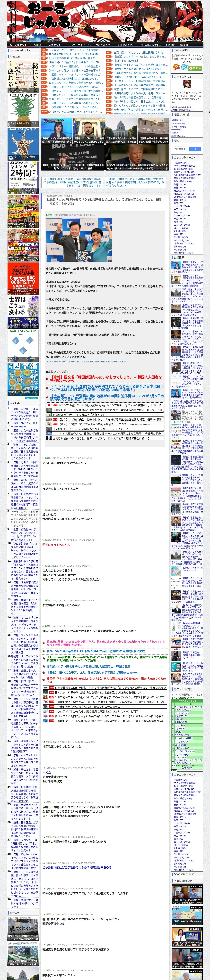This screenshot has height=980, width=210.
Task: Open the カイカイ反応通信 mutual link
Action: (x=178, y=123)
